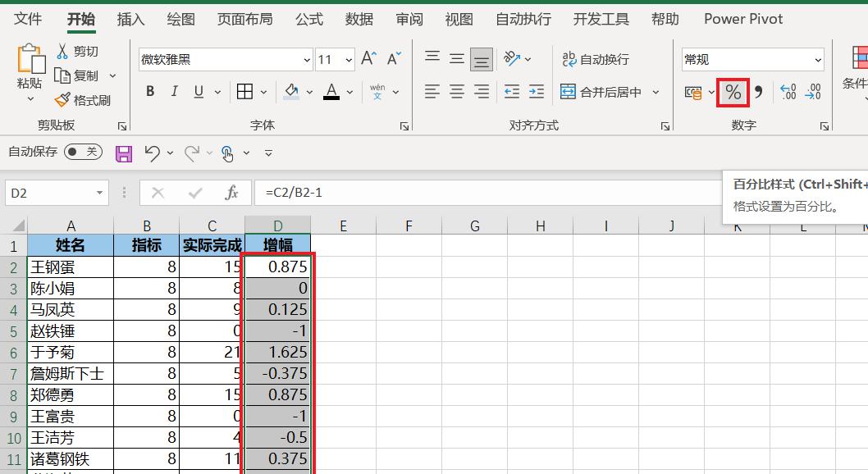Switch to the Power Pivot tab
The image size is (868, 474).
[743, 19]
